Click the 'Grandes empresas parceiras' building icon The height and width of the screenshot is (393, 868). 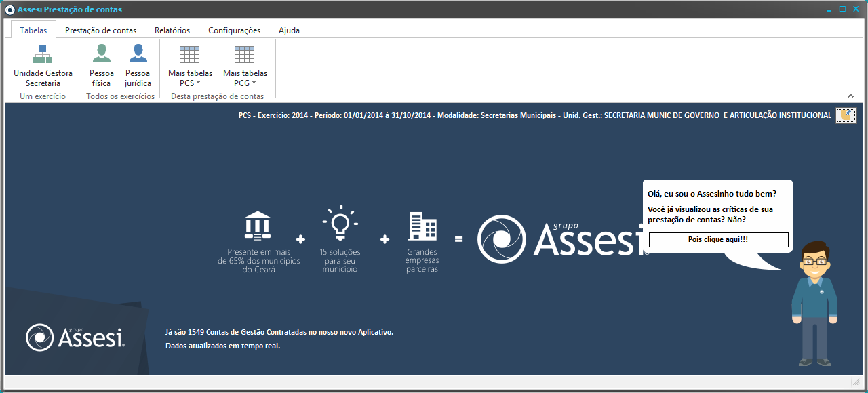422,226
